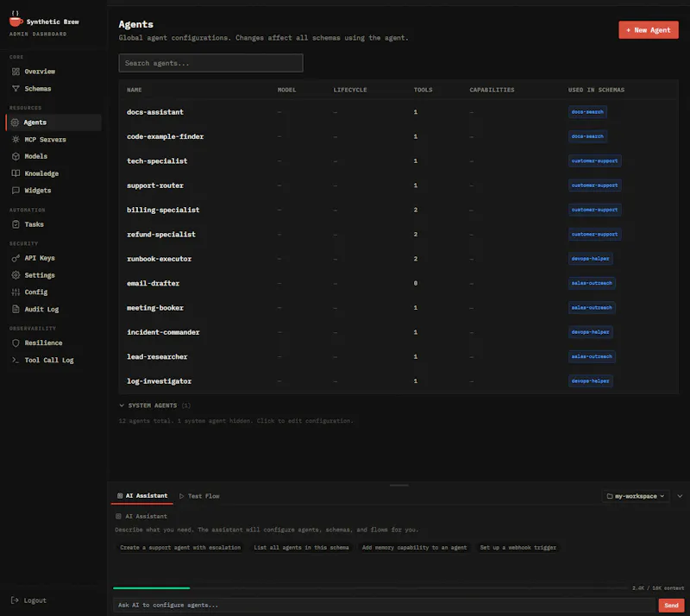Select the AI Assistant tab
This screenshot has height=616, width=690.
tap(142, 496)
